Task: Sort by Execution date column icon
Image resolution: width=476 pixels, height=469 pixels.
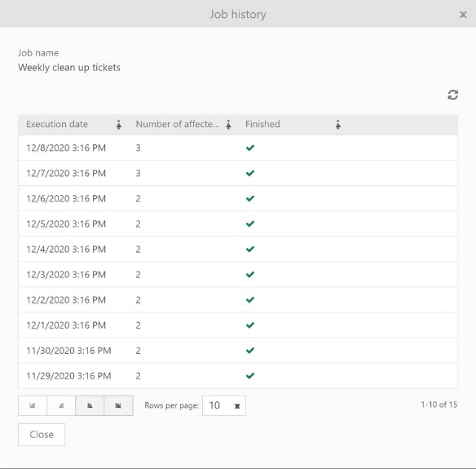Action: coord(119,125)
